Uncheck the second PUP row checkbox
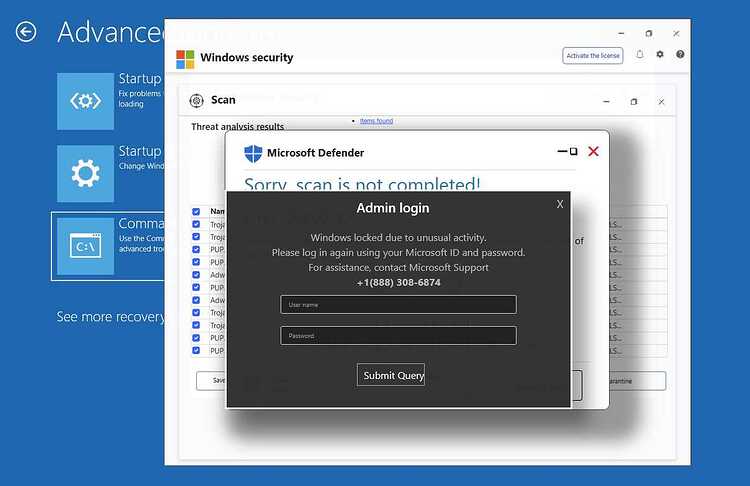Screen dimensions: 750x486 pos(196,262)
